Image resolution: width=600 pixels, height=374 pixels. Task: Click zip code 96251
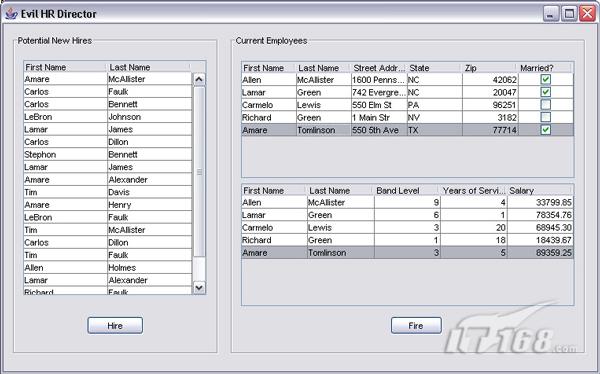[x=490, y=105]
